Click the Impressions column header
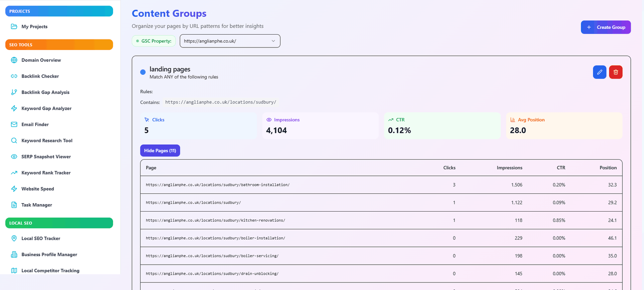This screenshot has width=644, height=290. pos(509,168)
